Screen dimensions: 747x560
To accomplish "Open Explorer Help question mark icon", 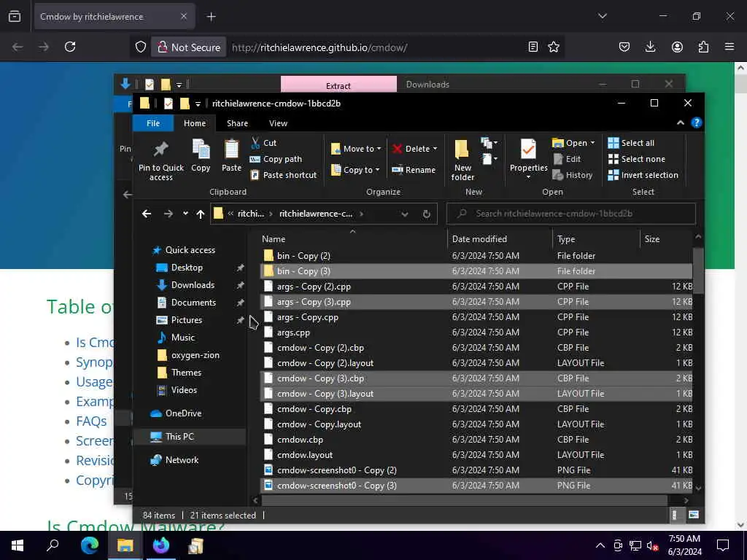I will click(697, 122).
